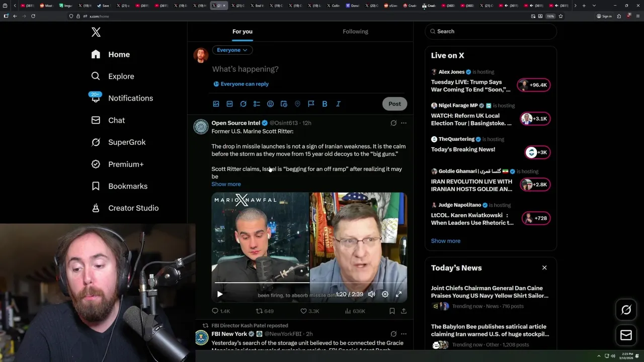This screenshot has height=362, width=644.
Task: Open the emoji picker in composer
Action: point(270,104)
